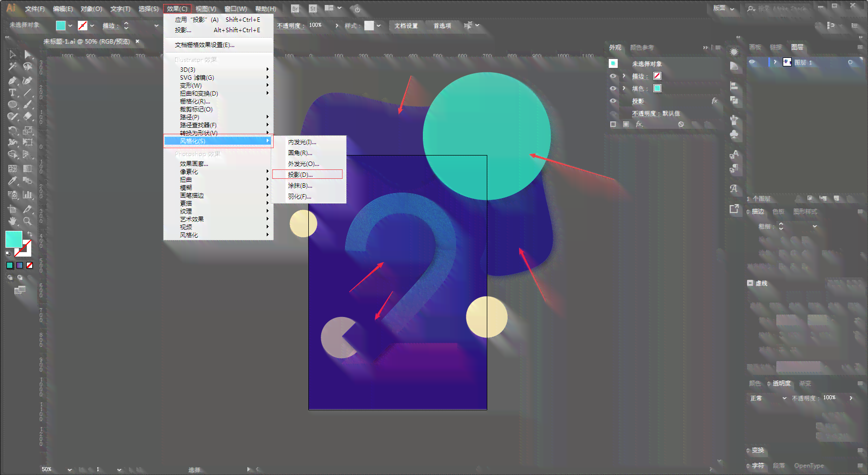Image resolution: width=868 pixels, height=475 pixels.
Task: Select the Rotate tool
Action: click(x=12, y=130)
